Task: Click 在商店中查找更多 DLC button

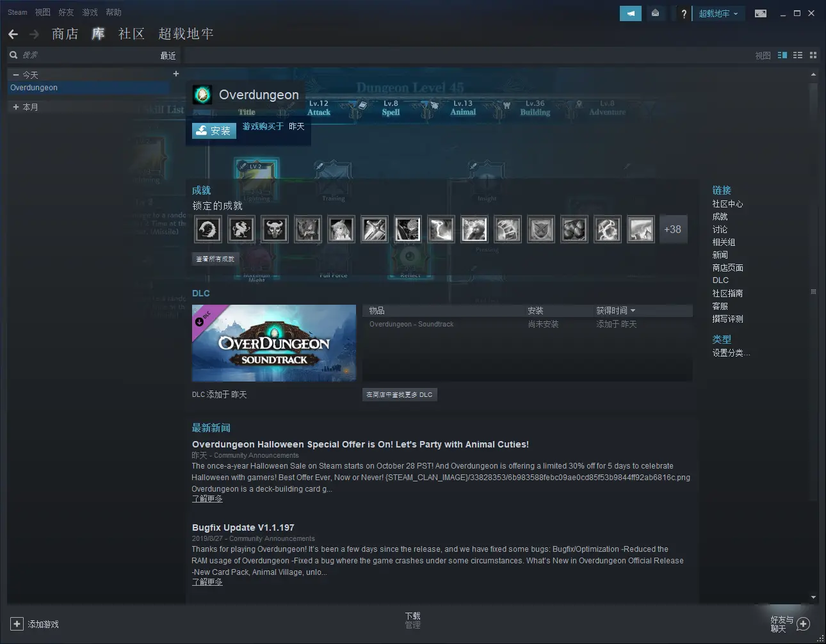Action: (x=400, y=394)
